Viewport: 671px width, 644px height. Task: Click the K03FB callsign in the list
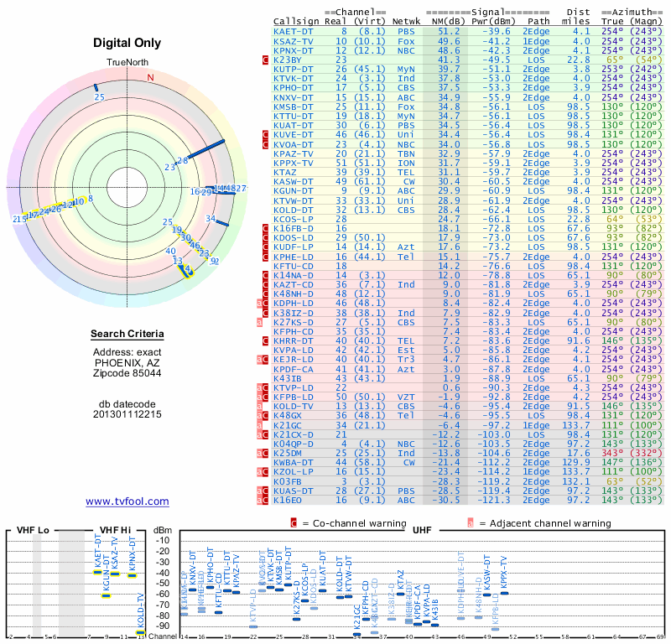click(290, 481)
